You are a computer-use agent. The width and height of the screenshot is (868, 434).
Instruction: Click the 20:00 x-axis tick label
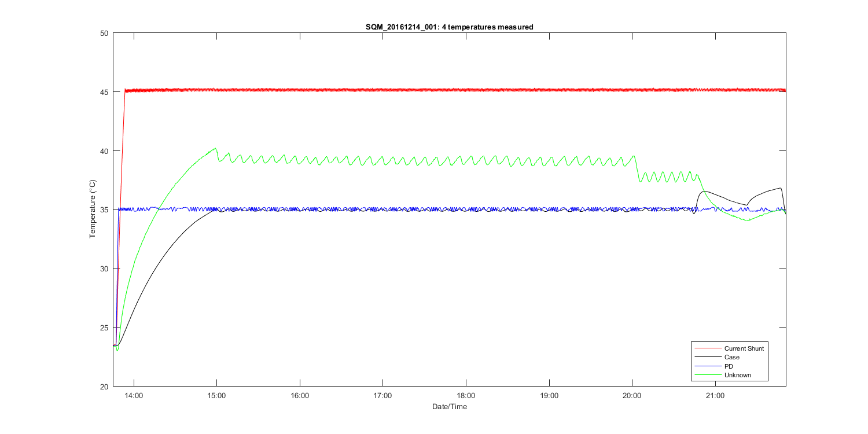point(632,396)
